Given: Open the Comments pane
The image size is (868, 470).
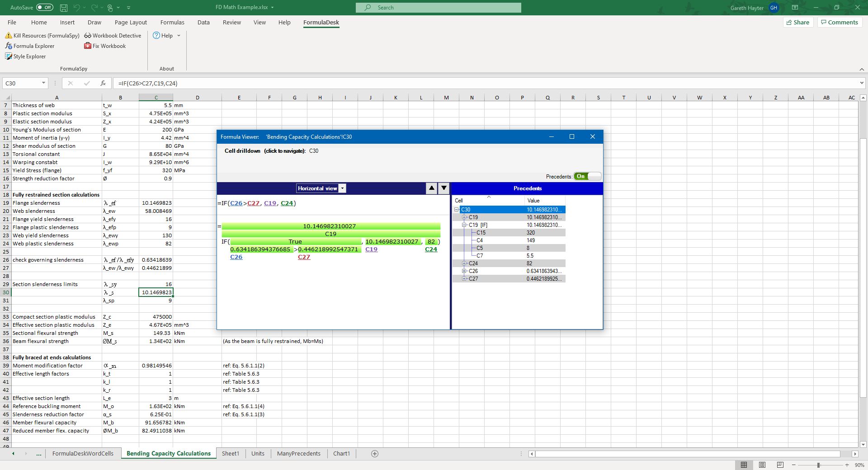Looking at the screenshot, I should point(839,22).
